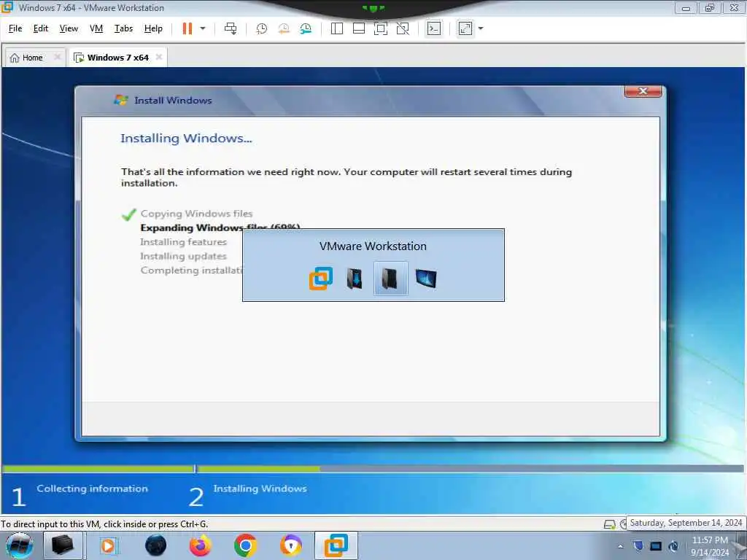
Task: Launch Google Chrome from the taskbar
Action: tap(245, 545)
